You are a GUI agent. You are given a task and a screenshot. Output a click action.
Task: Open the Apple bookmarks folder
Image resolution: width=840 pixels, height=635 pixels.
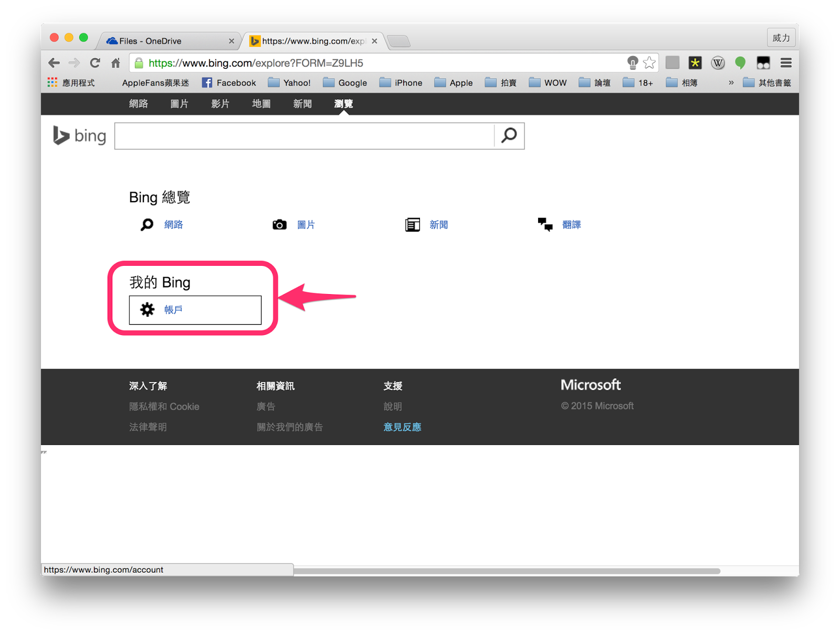point(454,82)
